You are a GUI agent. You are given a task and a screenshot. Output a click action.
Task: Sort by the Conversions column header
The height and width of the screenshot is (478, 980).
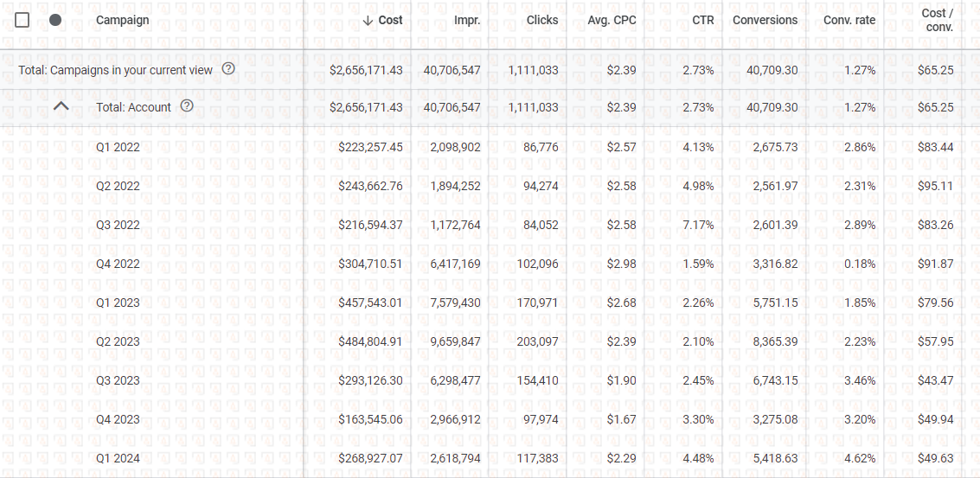point(765,20)
